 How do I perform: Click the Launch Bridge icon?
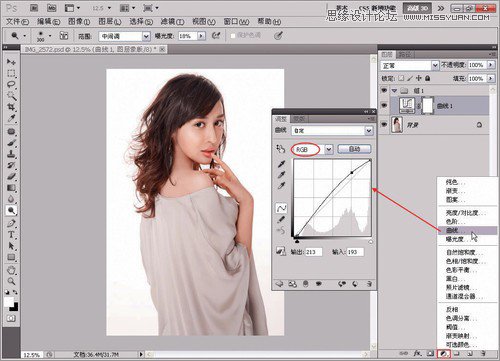[x=34, y=8]
